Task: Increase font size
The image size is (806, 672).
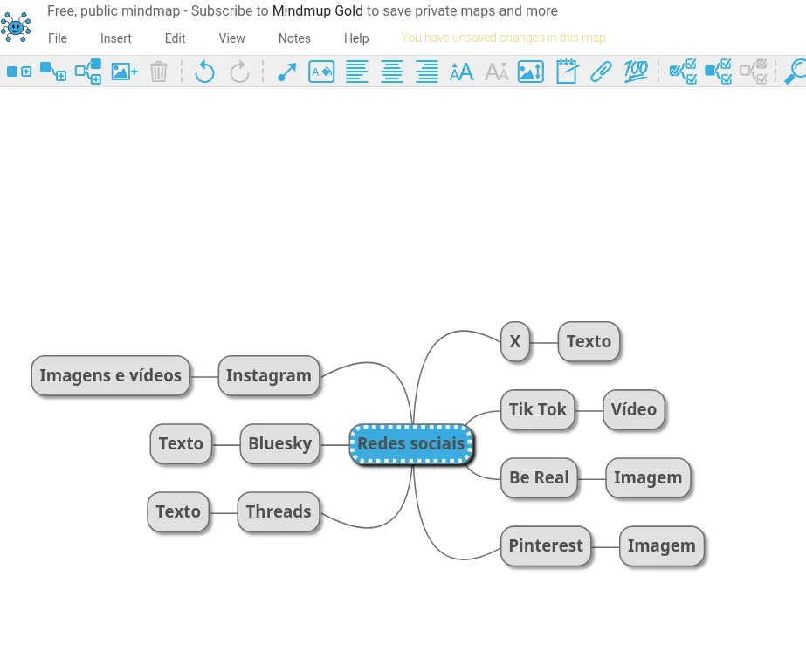Action: coord(462,72)
